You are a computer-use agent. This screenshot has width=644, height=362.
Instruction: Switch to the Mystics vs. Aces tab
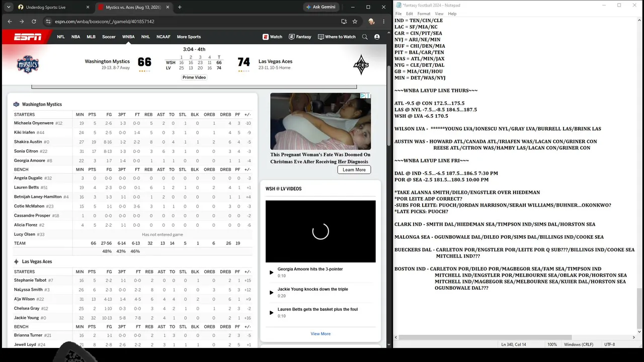click(x=133, y=7)
